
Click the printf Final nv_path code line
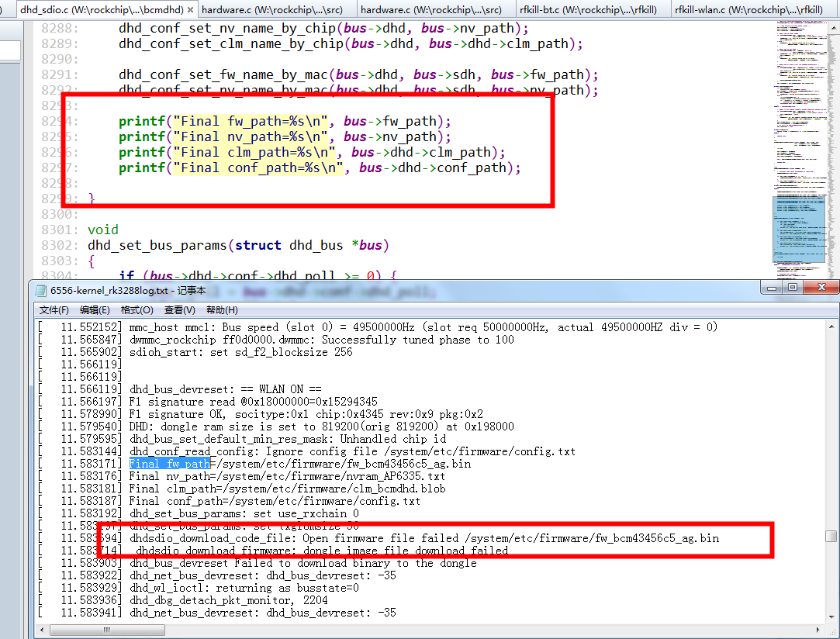pos(285,137)
